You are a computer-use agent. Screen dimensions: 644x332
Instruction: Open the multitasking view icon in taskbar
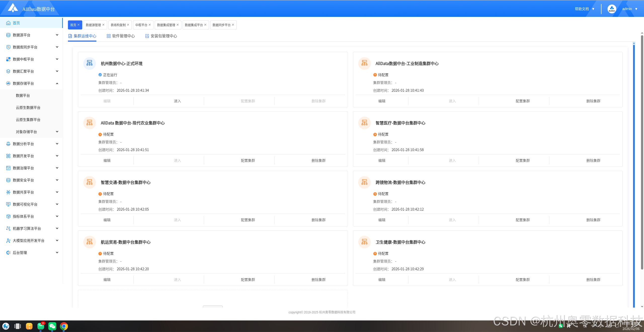(x=18, y=326)
